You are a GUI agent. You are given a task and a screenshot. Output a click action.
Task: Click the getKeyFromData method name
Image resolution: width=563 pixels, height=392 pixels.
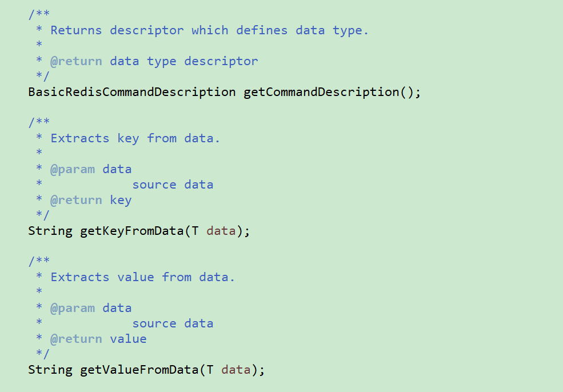pos(132,231)
